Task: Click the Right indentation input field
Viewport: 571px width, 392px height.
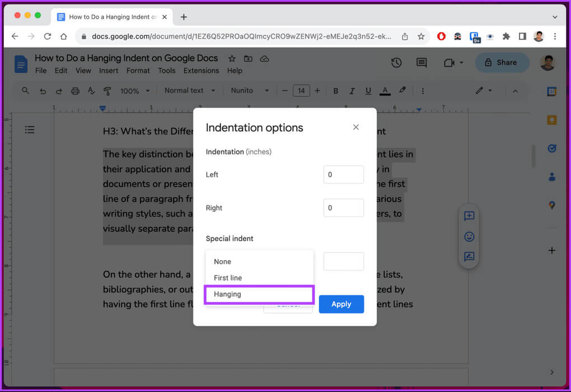Action: point(343,208)
